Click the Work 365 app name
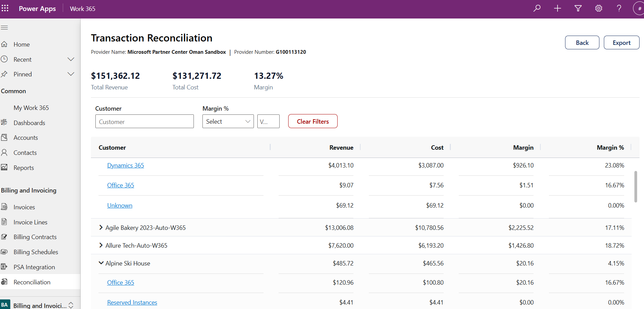Viewport: 644px width, 309px height. [x=83, y=9]
